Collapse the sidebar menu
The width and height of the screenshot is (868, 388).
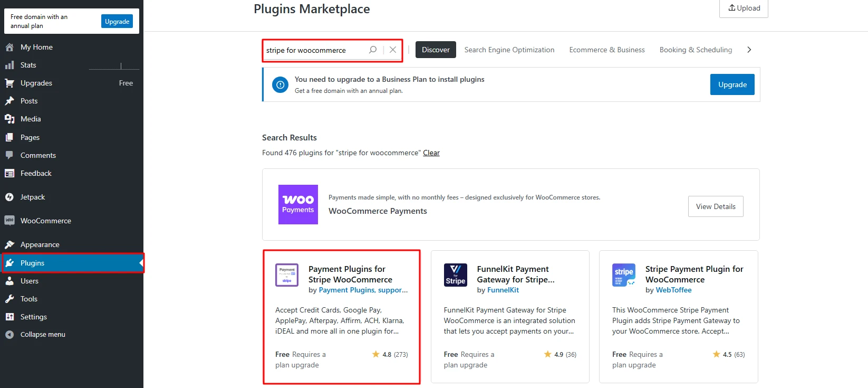(x=42, y=335)
